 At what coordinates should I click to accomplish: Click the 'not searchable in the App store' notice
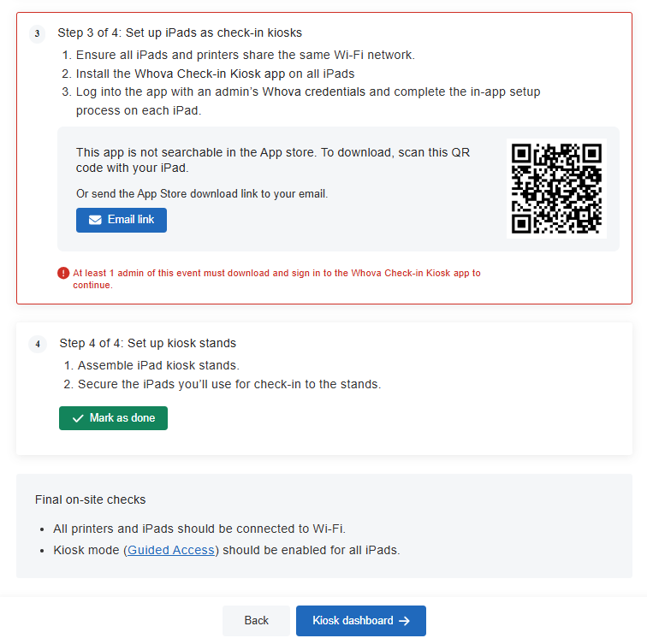tap(273, 161)
